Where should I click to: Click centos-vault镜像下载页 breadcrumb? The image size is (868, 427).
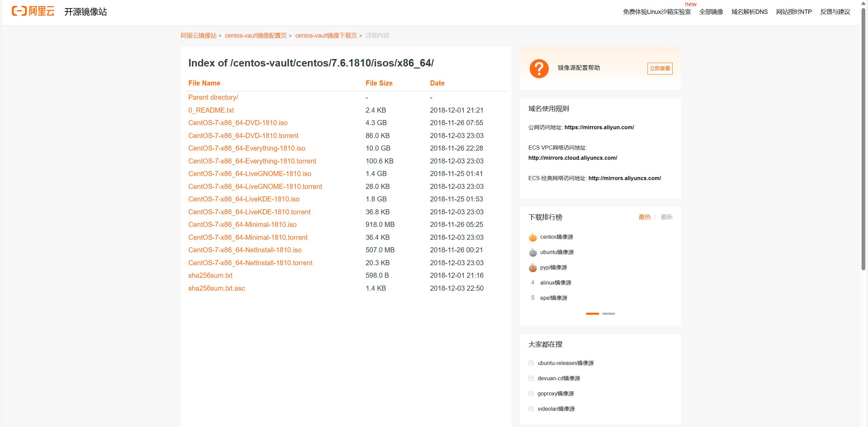(326, 36)
